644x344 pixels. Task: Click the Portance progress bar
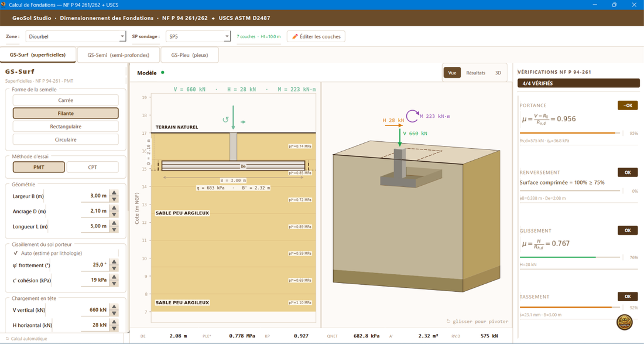pyautogui.click(x=570, y=133)
